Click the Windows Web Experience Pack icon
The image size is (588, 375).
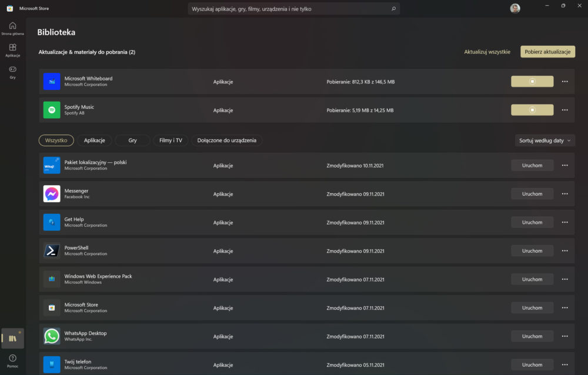coord(52,279)
